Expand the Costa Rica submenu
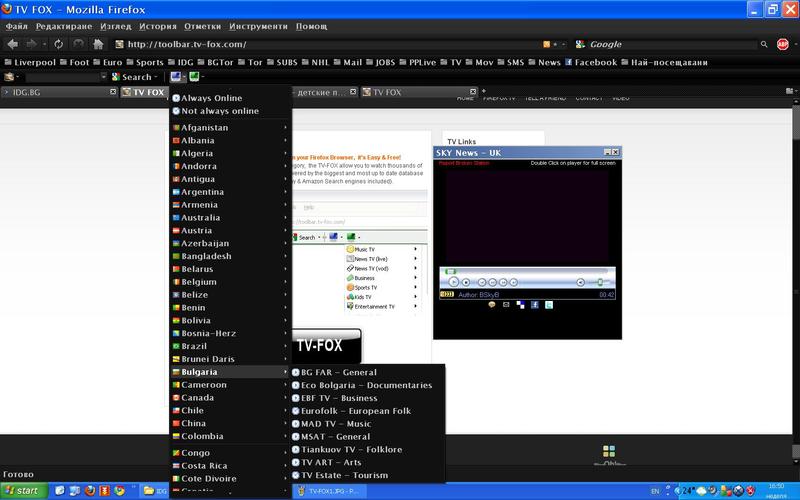 (x=231, y=465)
